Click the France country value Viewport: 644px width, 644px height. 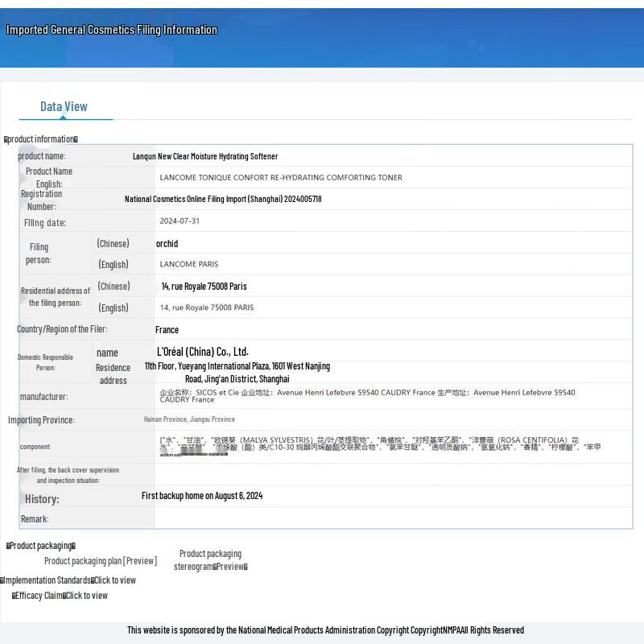pos(167,330)
